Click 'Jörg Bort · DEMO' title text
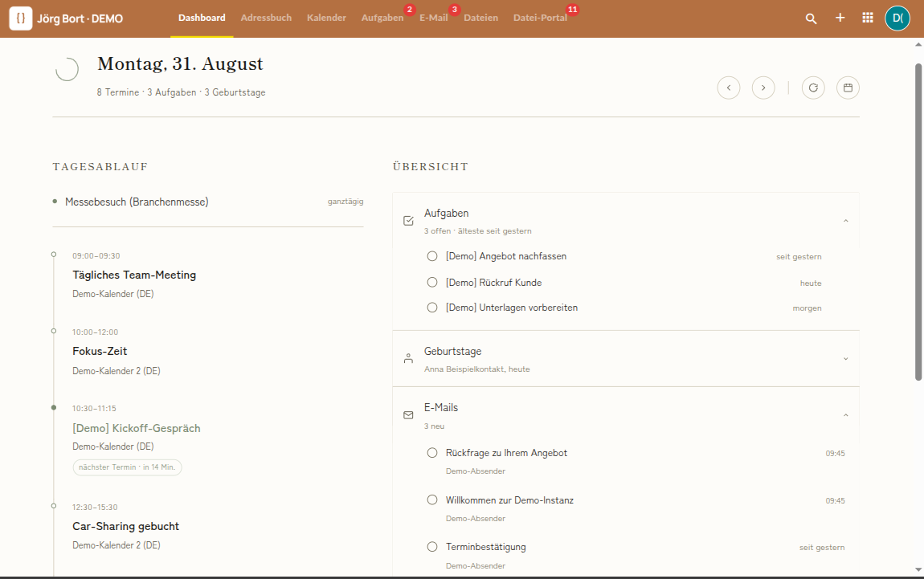The height and width of the screenshot is (579, 924). click(x=80, y=18)
